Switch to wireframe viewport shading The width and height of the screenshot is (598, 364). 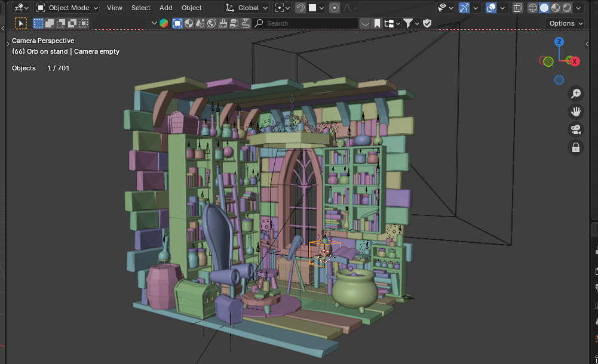point(533,8)
